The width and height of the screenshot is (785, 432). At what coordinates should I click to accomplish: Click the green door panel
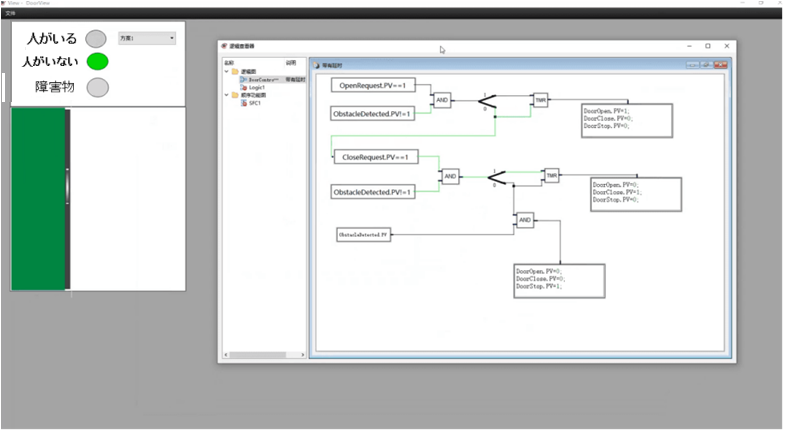38,198
